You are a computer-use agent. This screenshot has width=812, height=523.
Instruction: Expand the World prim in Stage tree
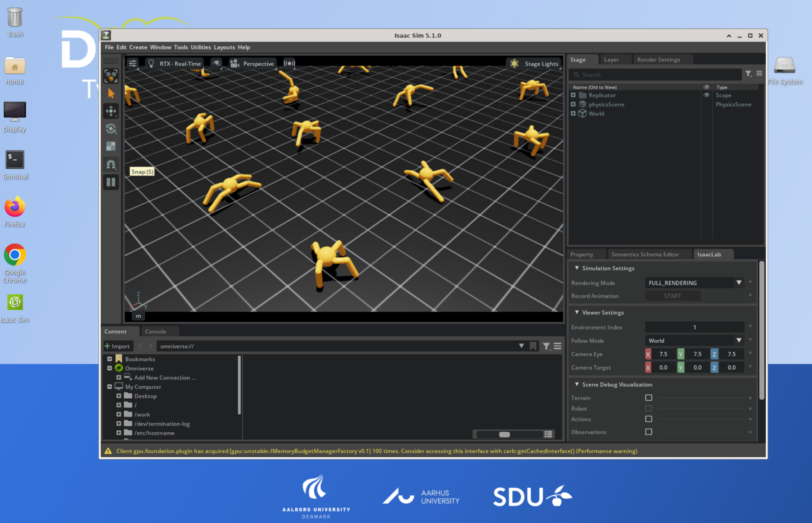pyautogui.click(x=573, y=113)
